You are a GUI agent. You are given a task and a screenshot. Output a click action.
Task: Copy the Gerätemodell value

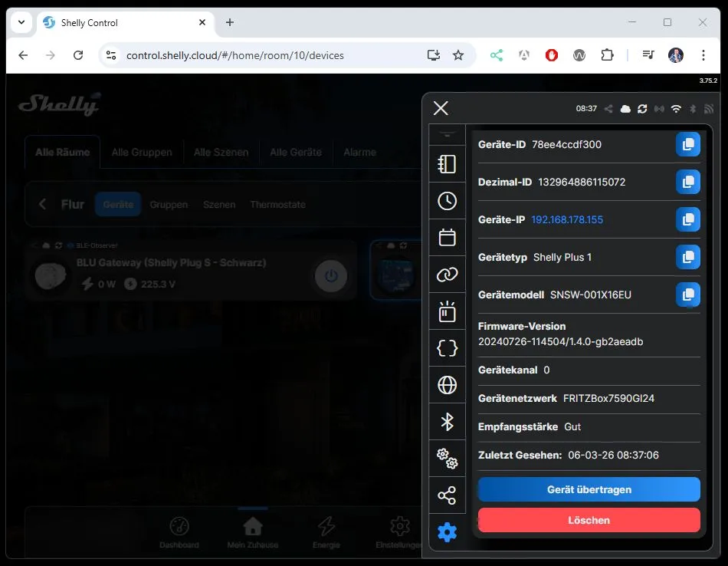687,295
